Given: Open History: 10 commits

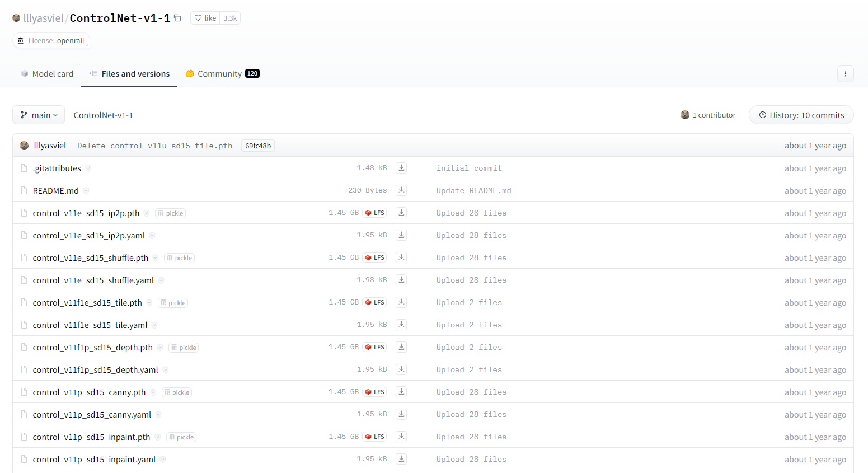Looking at the screenshot, I should pyautogui.click(x=801, y=115).
